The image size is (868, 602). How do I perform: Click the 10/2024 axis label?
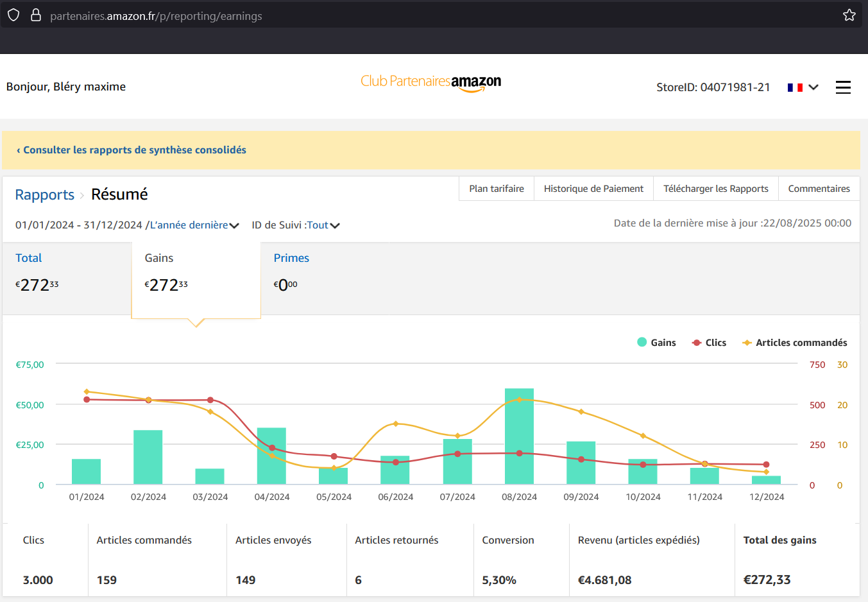tap(643, 497)
